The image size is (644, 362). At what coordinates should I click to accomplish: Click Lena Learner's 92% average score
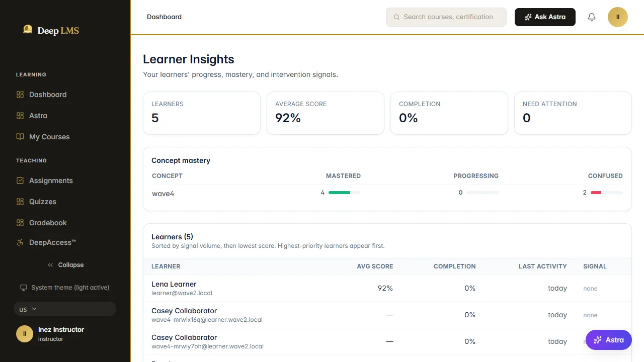tap(385, 288)
